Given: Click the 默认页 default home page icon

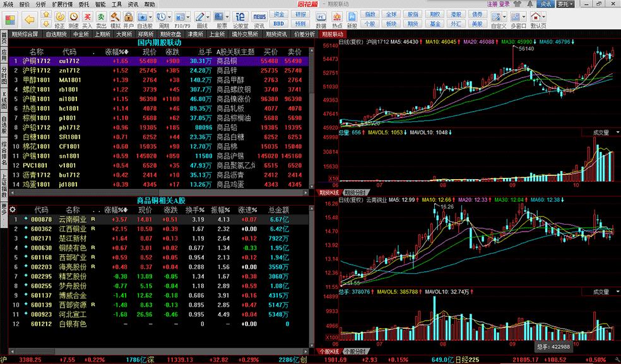Looking at the screenshot, I should click(x=535, y=20).
